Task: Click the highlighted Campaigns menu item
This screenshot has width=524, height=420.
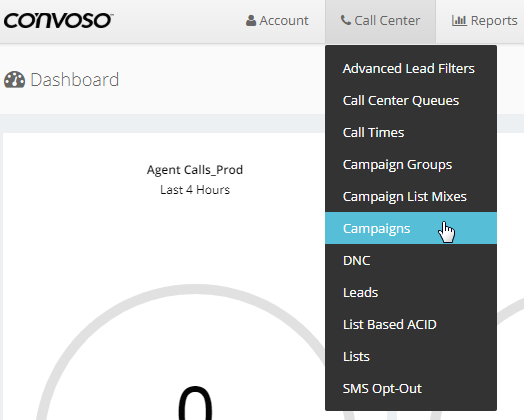Action: [411, 228]
